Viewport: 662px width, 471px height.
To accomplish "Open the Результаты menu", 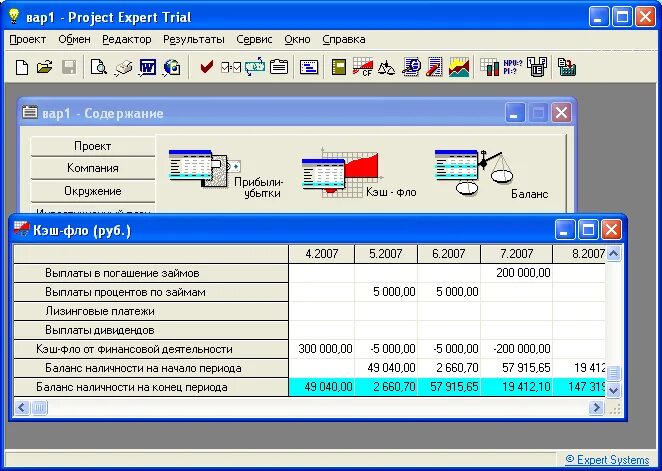I will point(194,39).
